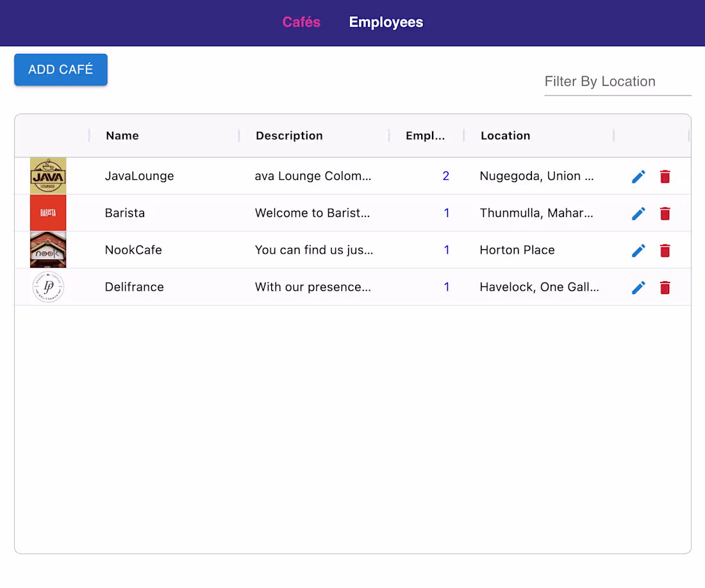Image resolution: width=705 pixels, height=588 pixels.
Task: Delete the JavaLounge café
Action: (x=665, y=177)
